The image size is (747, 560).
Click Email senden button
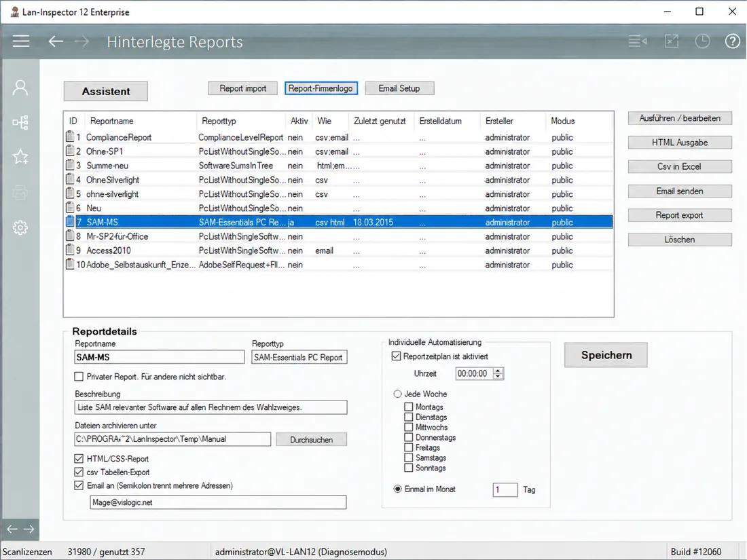point(680,191)
